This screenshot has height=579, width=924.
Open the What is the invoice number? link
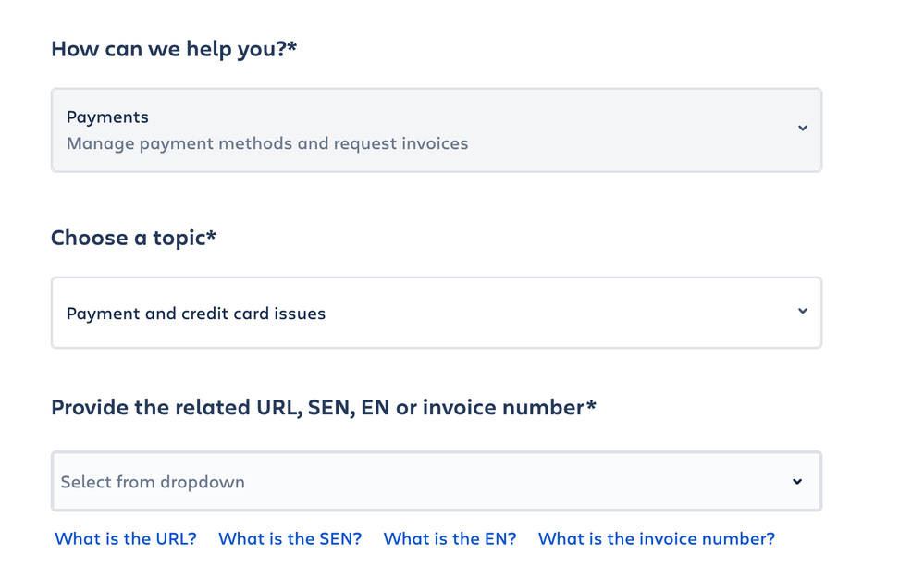656,538
